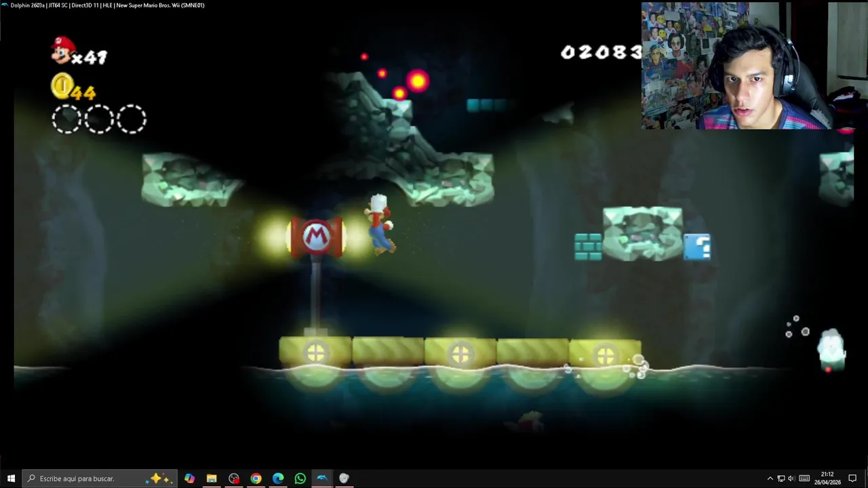Click the large red glowing fireball
The height and width of the screenshot is (488, 868).
click(417, 81)
